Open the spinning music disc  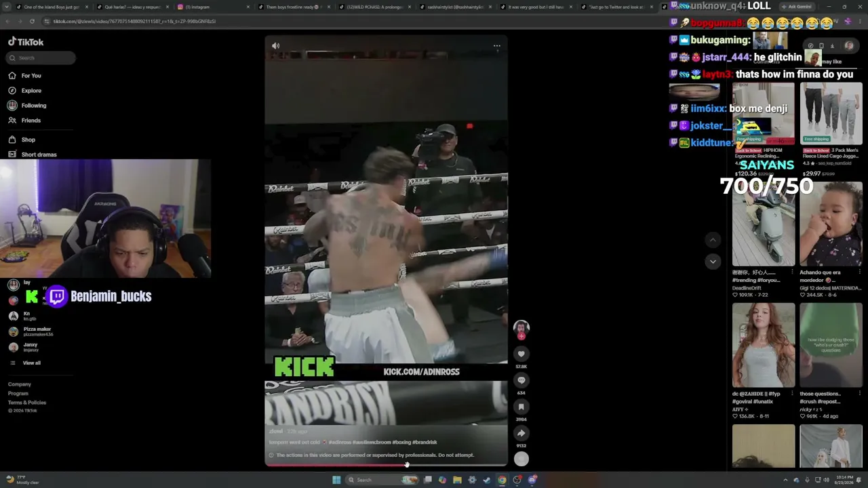click(521, 459)
